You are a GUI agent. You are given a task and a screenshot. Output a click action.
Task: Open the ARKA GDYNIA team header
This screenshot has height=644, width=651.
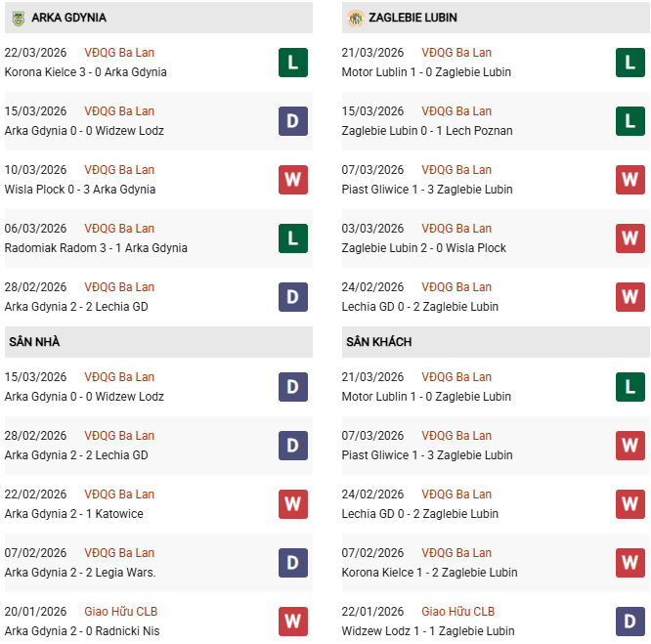[x=68, y=18]
